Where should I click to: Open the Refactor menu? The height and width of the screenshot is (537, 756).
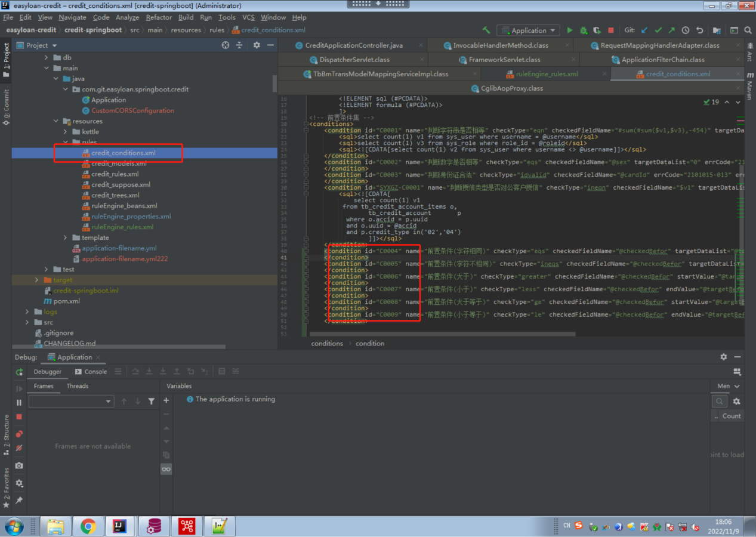159,17
